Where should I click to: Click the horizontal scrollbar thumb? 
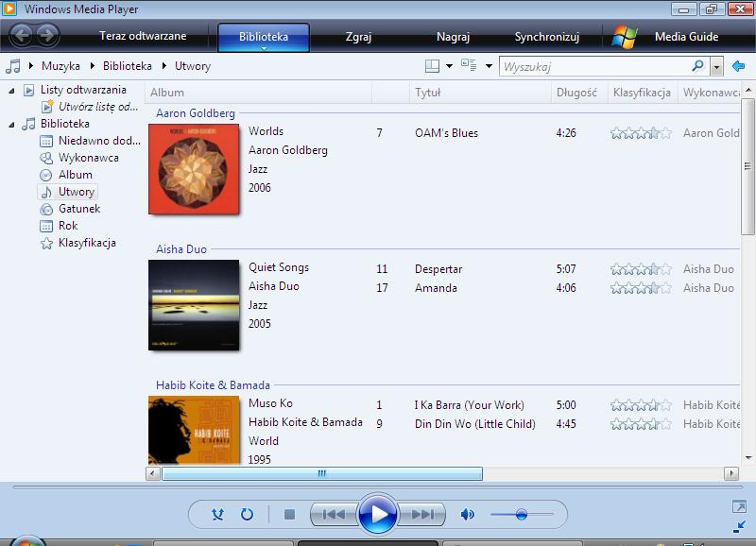322,473
